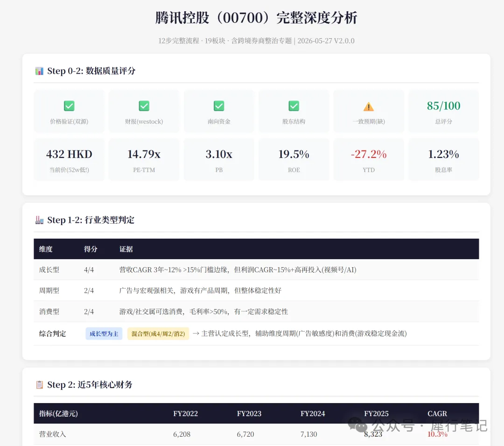Click the Step 2: 近5年核心财务 heading

pyautogui.click(x=90, y=384)
